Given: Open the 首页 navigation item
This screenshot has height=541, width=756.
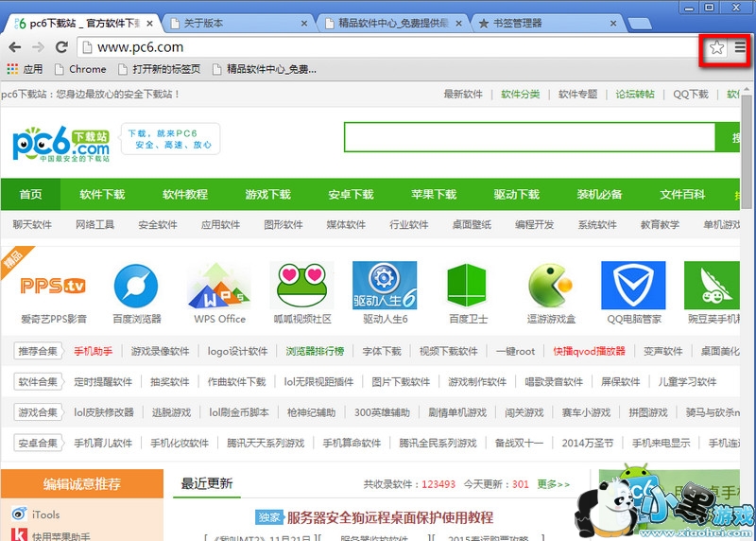Looking at the screenshot, I should [x=30, y=194].
